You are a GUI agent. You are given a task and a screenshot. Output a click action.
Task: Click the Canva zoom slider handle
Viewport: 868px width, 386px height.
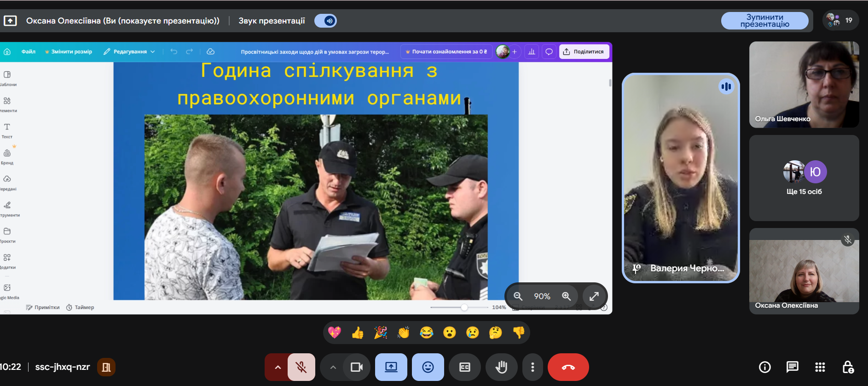pyautogui.click(x=464, y=307)
